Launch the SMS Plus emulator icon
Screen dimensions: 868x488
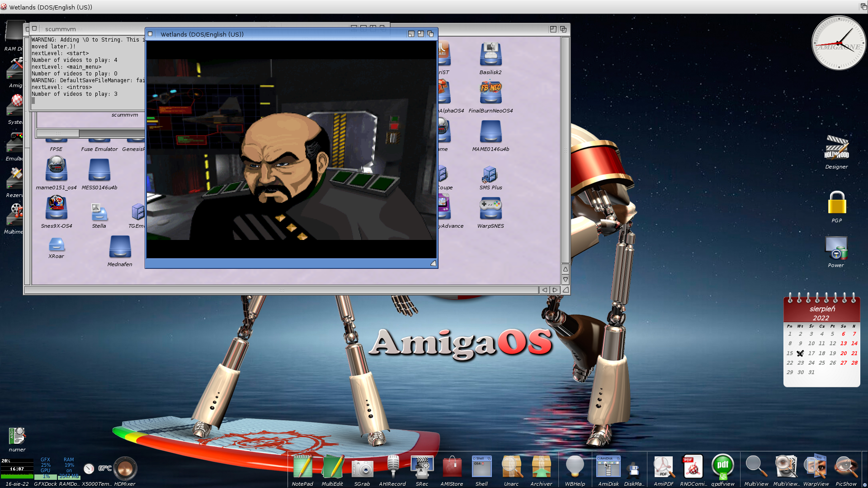(490, 174)
